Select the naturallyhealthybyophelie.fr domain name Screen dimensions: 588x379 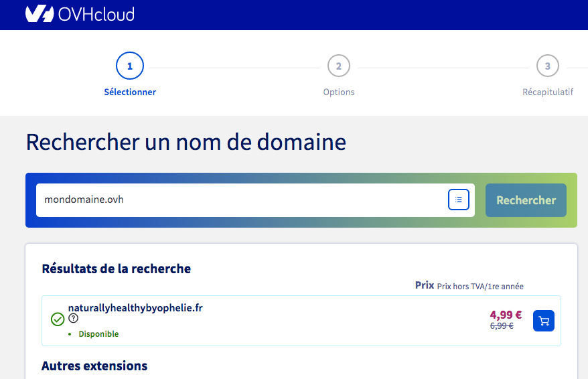(135, 307)
